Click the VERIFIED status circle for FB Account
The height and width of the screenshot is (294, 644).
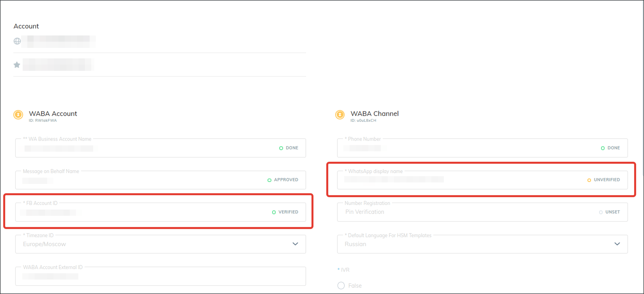274,212
